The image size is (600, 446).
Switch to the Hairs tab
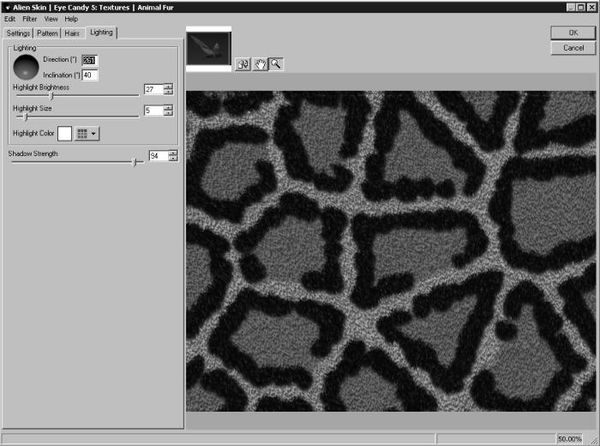72,33
